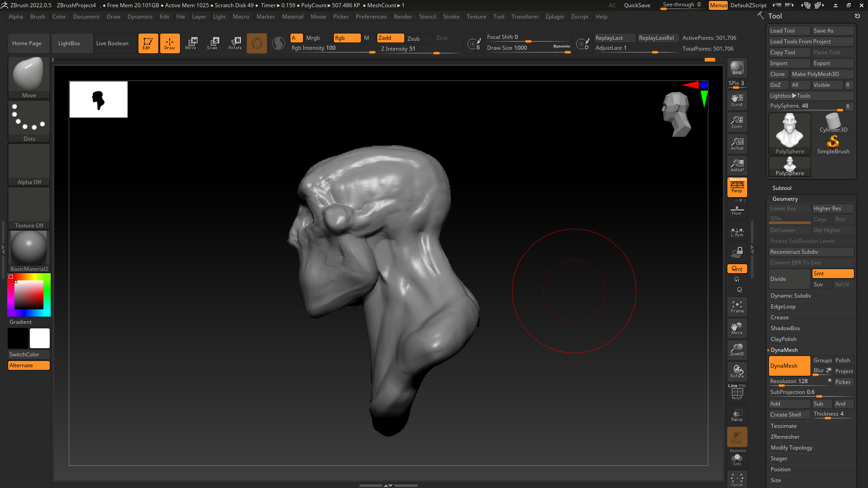Image resolution: width=868 pixels, height=488 pixels.
Task: Click the Frame view icon
Action: pyautogui.click(x=737, y=307)
